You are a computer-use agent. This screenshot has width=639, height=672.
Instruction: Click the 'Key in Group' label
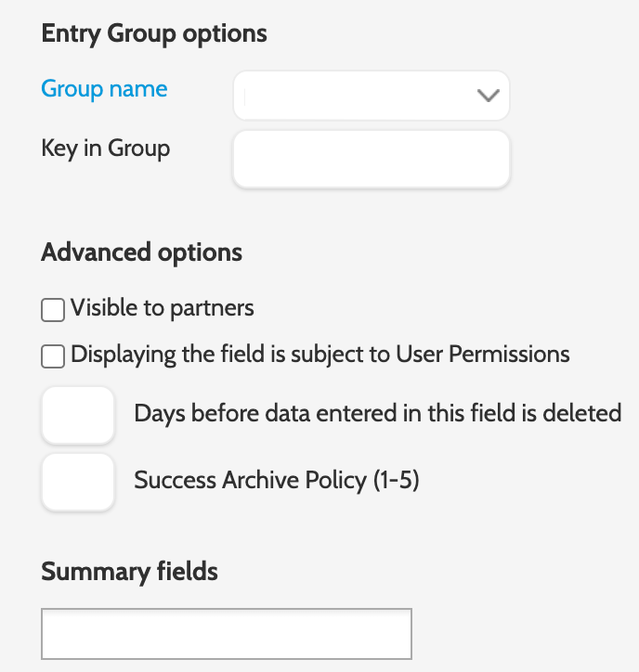click(x=106, y=149)
